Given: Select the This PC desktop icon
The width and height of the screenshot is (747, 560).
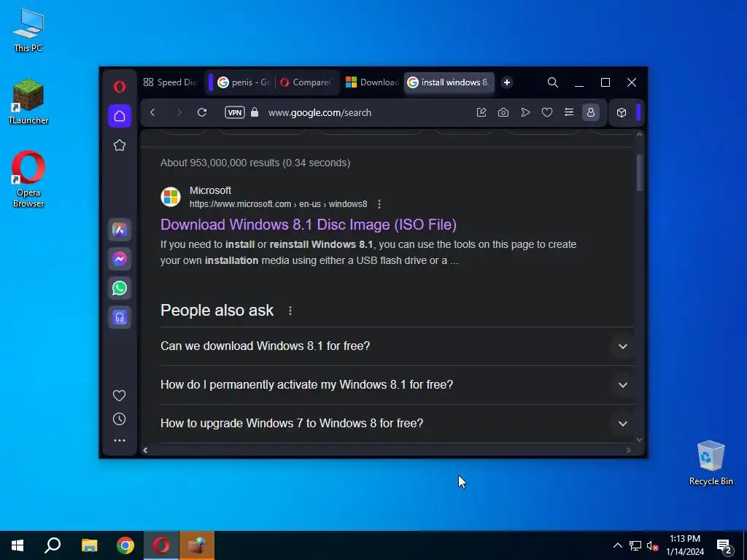Looking at the screenshot, I should [28, 31].
